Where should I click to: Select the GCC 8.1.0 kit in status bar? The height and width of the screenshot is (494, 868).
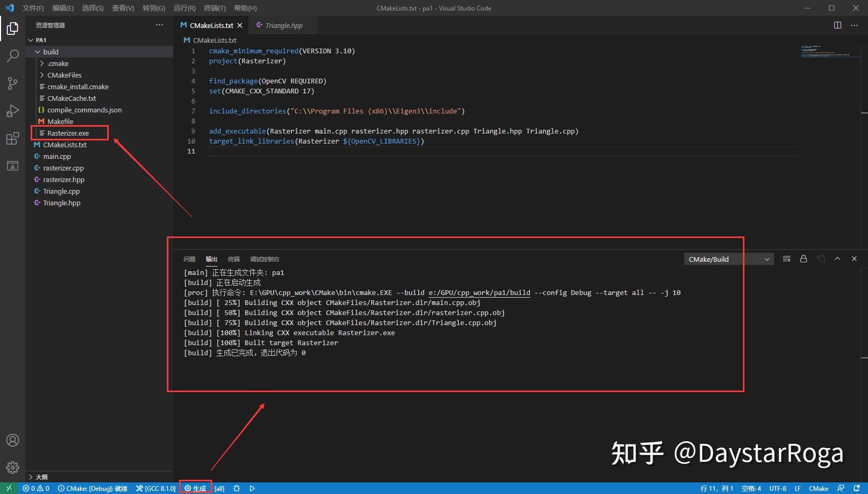click(x=156, y=488)
